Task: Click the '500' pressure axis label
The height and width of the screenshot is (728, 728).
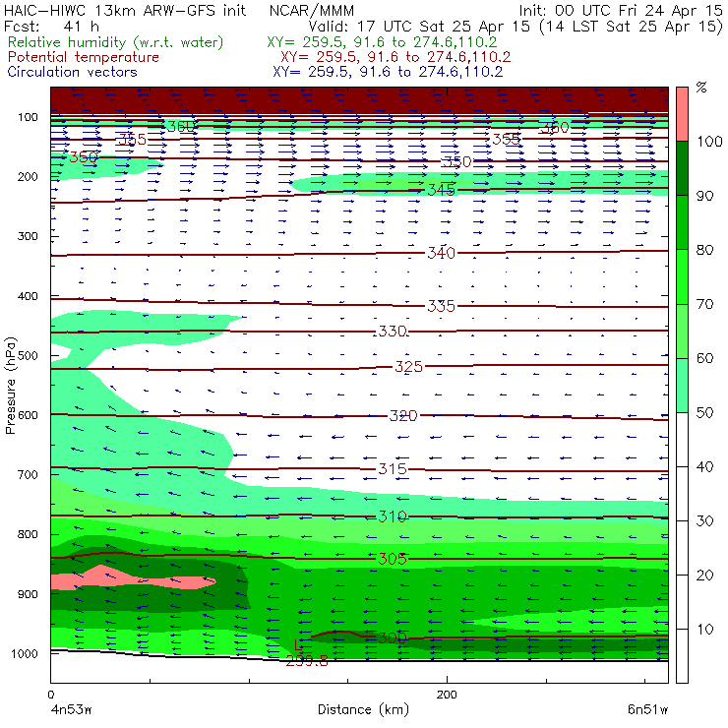Action: pos(28,356)
